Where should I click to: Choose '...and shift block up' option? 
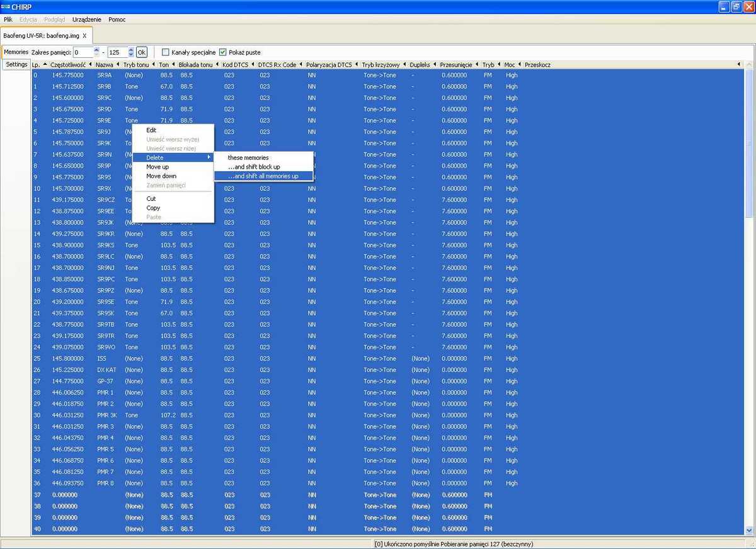pos(255,167)
